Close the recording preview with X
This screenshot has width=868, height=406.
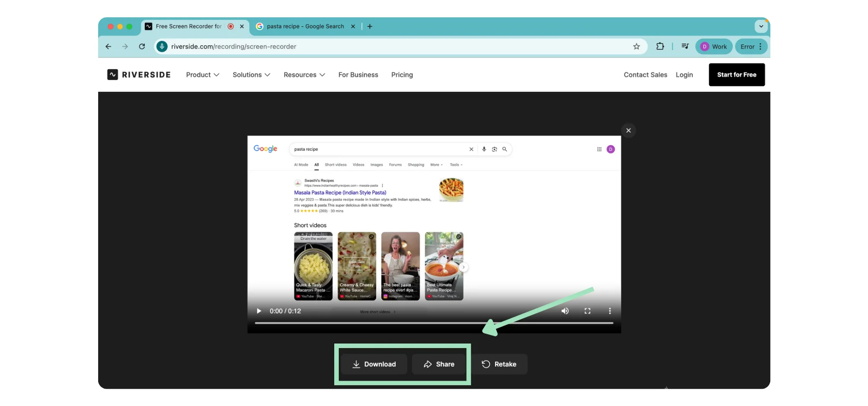628,130
